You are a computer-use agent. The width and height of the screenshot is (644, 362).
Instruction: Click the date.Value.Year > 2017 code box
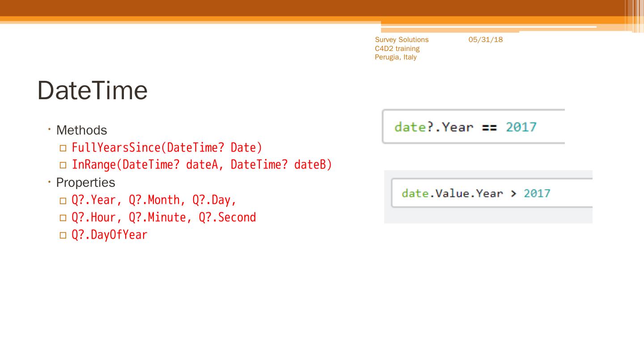pyautogui.click(x=491, y=193)
